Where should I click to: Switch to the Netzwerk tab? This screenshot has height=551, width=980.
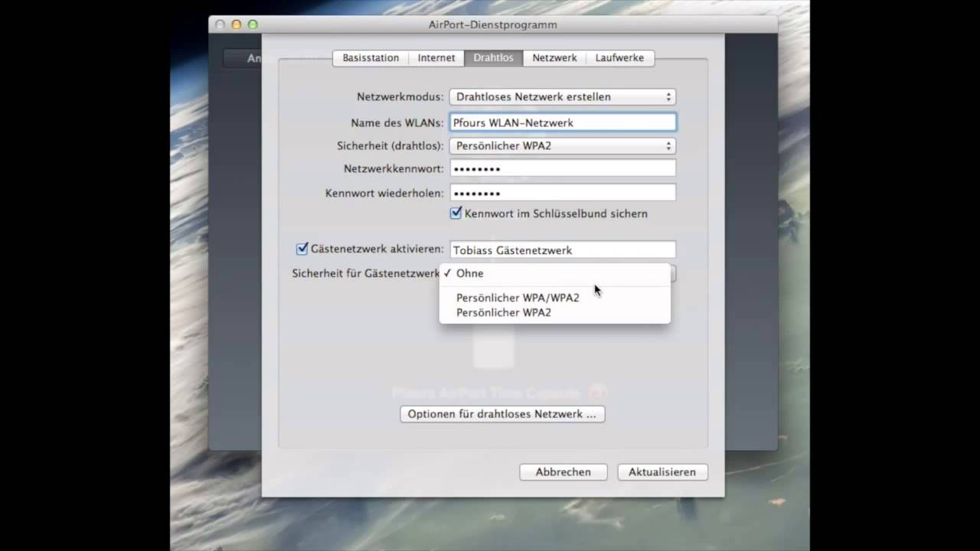point(554,58)
